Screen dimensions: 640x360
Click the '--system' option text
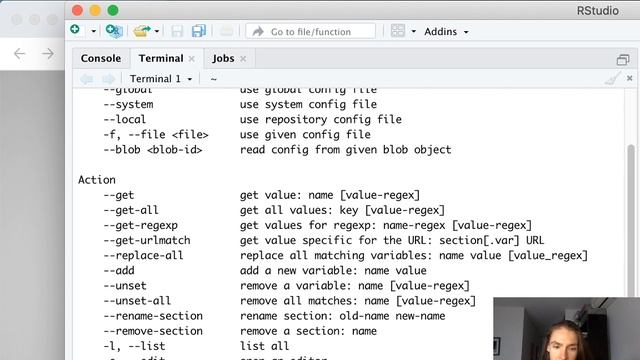(x=128, y=104)
